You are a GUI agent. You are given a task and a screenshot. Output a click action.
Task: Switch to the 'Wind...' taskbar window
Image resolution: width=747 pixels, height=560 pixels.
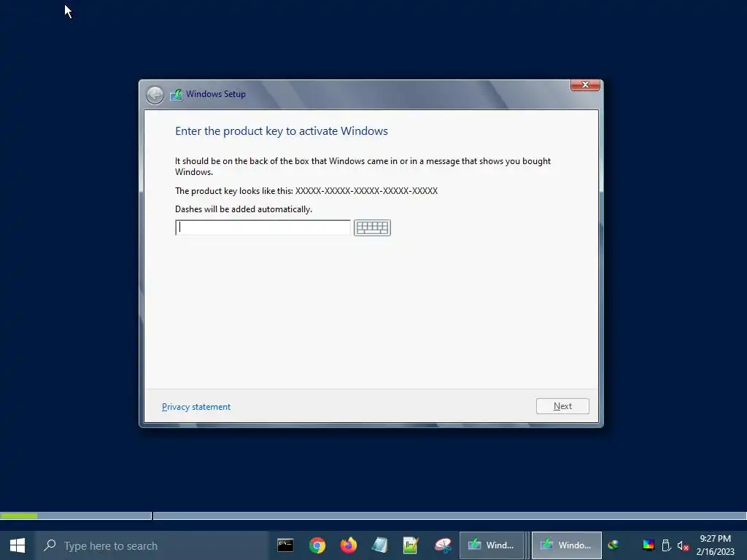tap(491, 545)
